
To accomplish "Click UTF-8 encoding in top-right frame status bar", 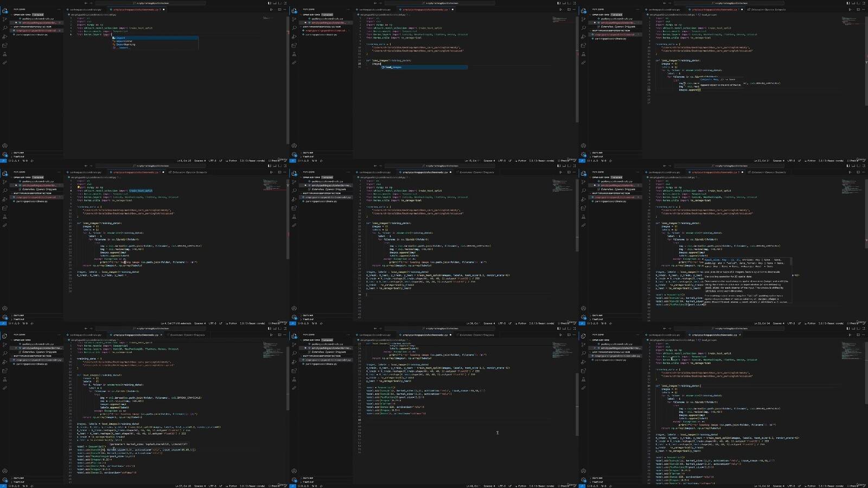I will pyautogui.click(x=791, y=161).
